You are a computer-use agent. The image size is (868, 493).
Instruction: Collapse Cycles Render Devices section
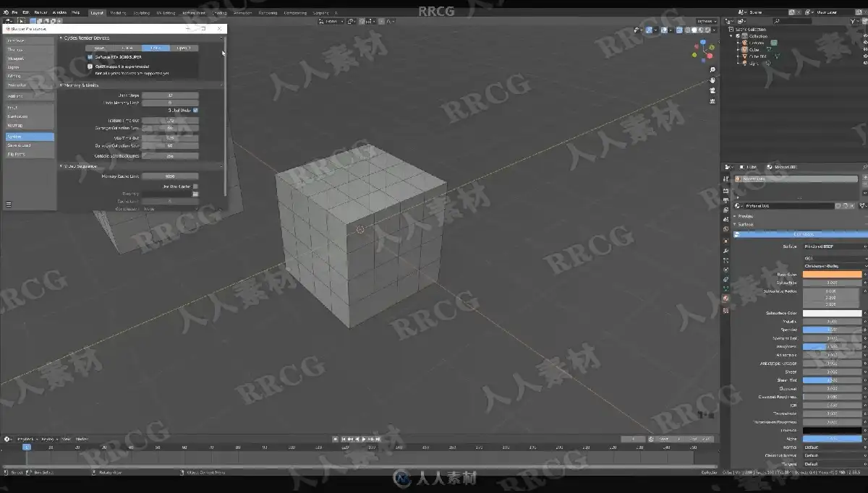point(61,38)
